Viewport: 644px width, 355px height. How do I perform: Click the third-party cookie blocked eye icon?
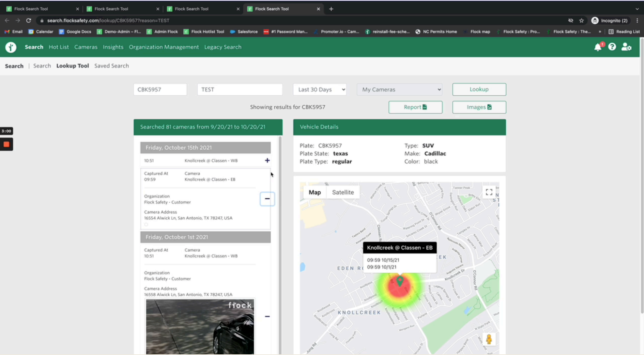[x=570, y=21]
